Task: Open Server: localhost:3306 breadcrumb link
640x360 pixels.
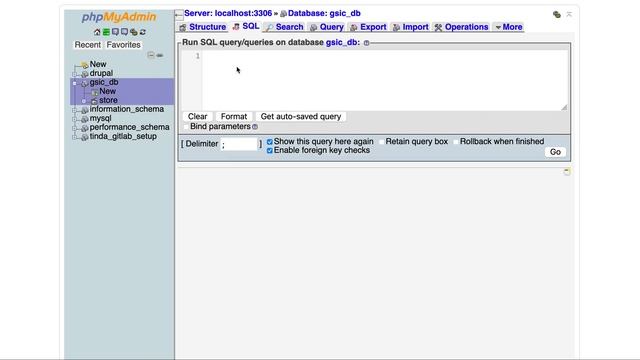Action: [228, 13]
